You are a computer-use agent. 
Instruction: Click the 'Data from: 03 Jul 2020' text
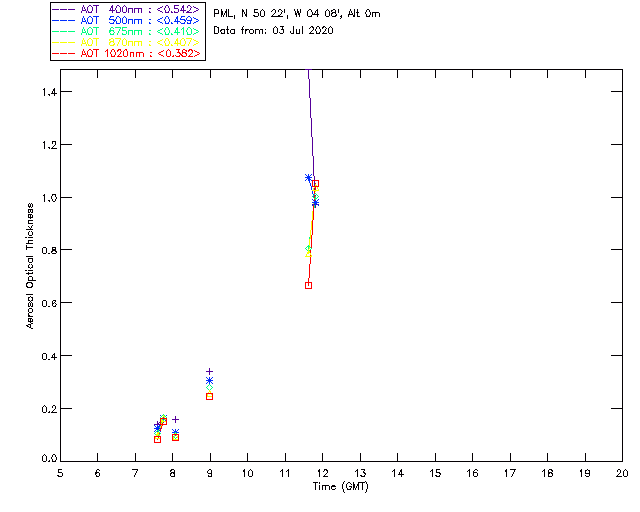tap(273, 31)
